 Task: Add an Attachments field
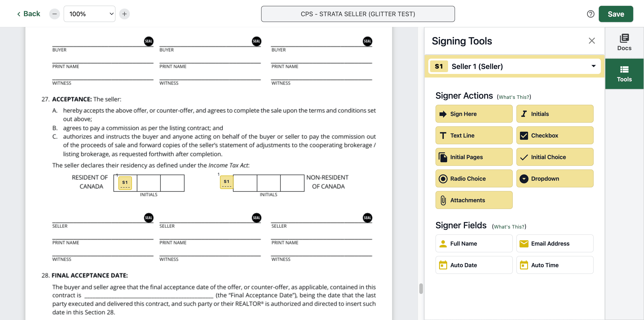[x=474, y=200]
